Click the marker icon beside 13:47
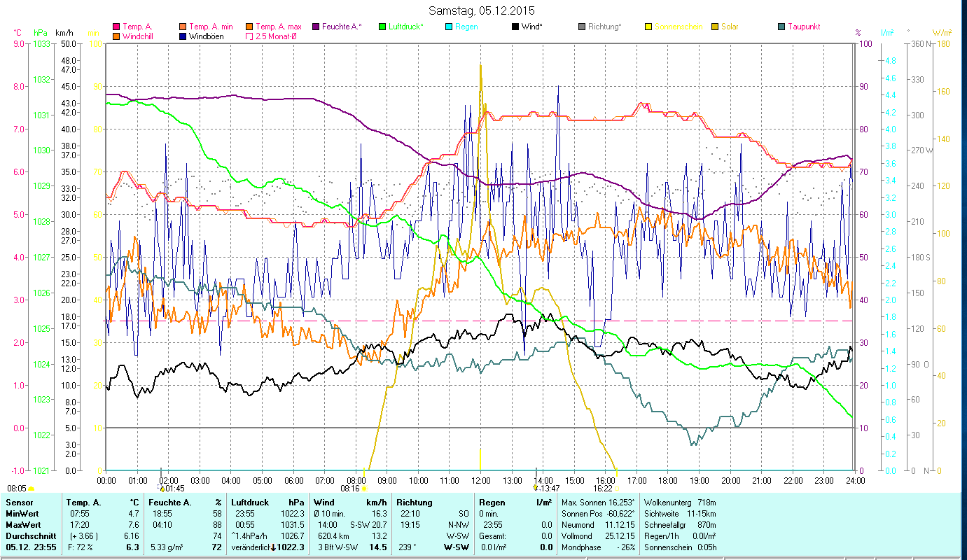 [x=536, y=488]
